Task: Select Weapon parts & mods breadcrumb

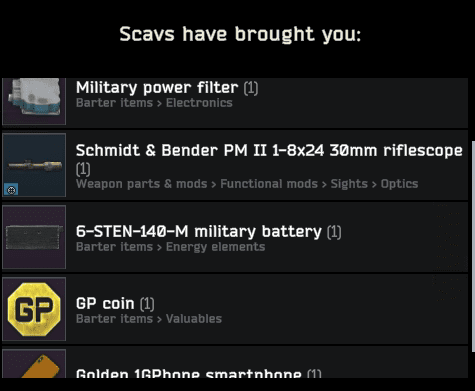Action: point(142,184)
